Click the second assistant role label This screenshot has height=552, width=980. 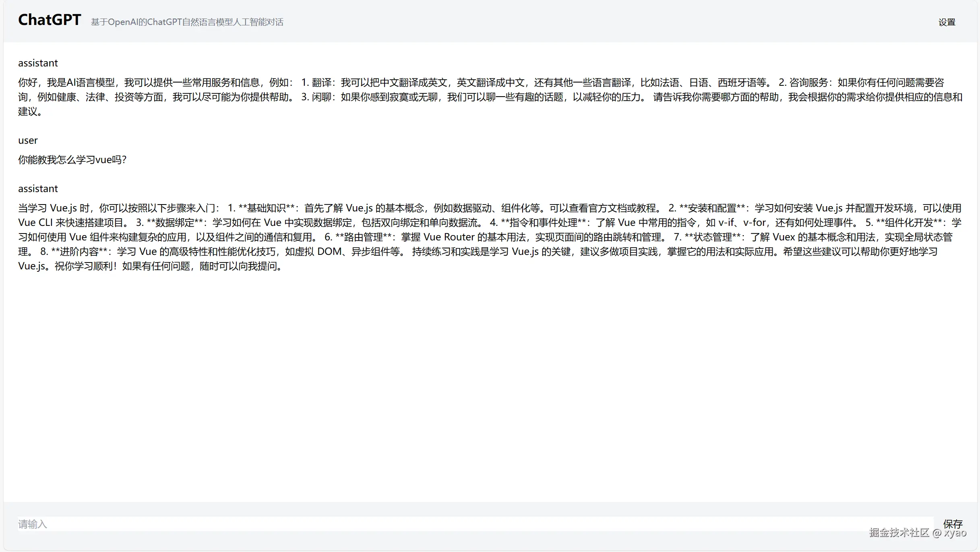point(37,188)
